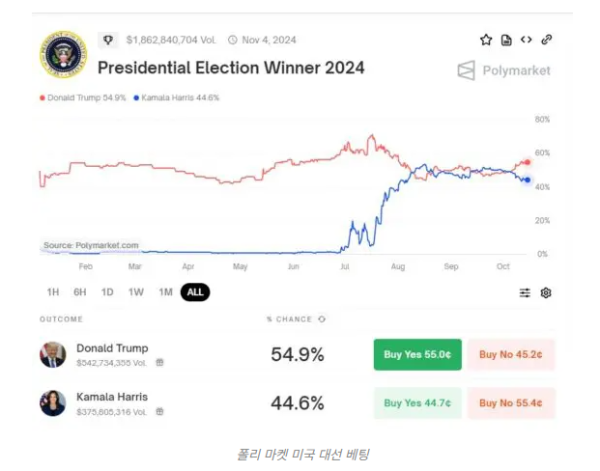Click gift icon beside Kamala Harris volume
Image resolution: width=600 pixels, height=471 pixels.
[x=160, y=411]
